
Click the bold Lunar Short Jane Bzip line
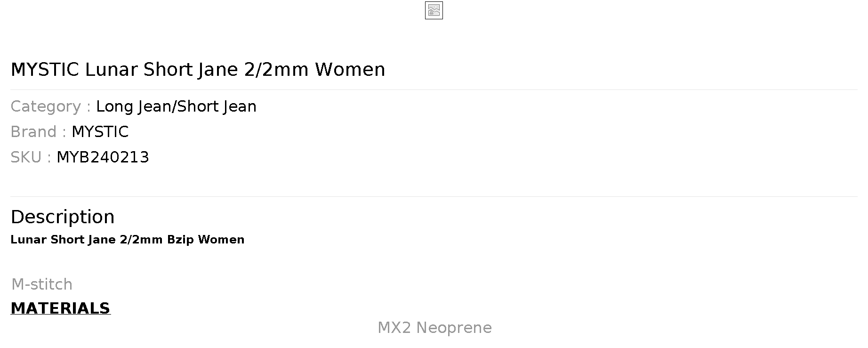pos(127,240)
